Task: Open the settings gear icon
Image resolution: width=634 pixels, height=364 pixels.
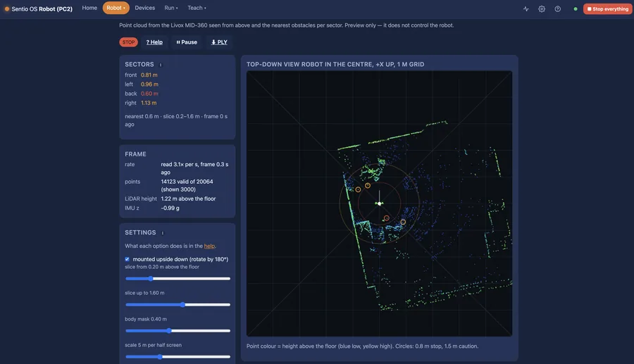Action: pos(542,9)
